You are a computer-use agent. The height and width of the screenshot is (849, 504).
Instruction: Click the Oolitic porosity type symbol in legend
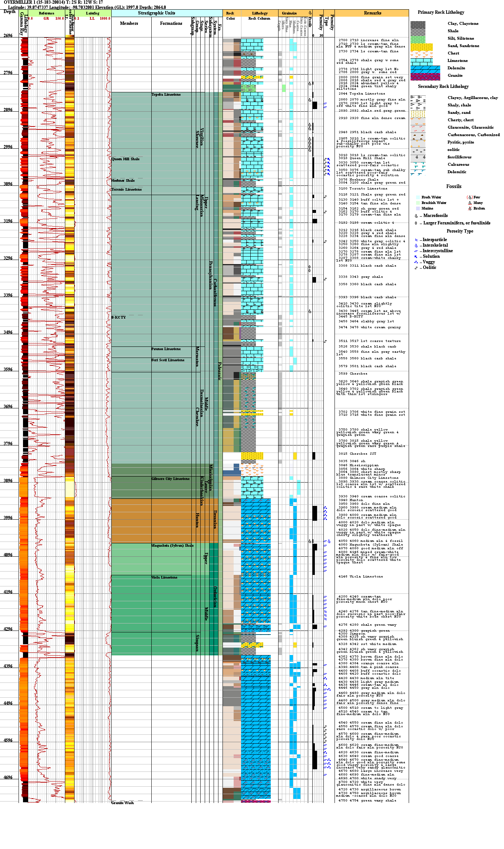416,268
